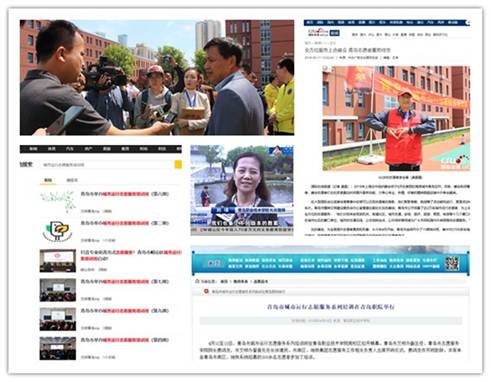This screenshot has width=491, height=382.
Task: Click the last conference room thumbnail in list
Action: [58, 348]
